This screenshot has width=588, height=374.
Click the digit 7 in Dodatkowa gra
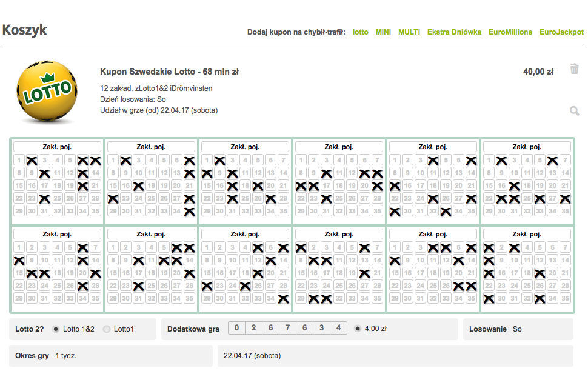[287, 328]
